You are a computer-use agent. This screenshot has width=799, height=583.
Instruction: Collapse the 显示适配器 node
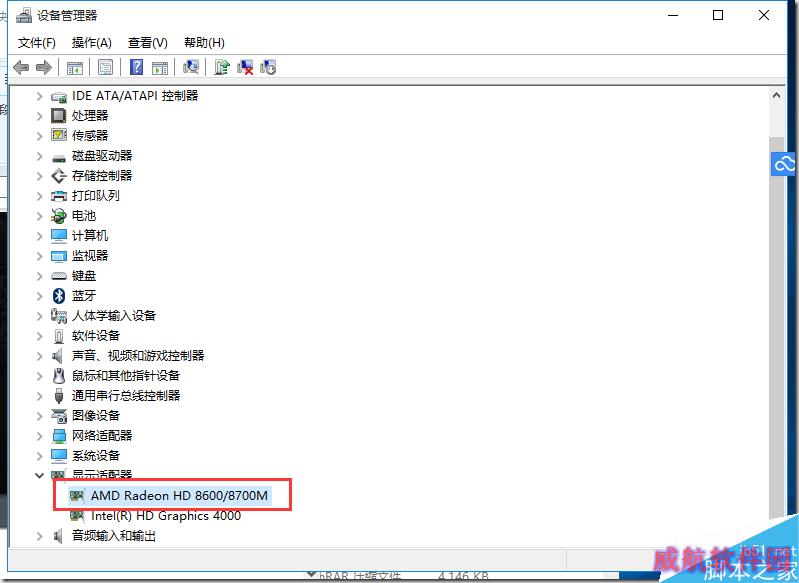point(39,475)
